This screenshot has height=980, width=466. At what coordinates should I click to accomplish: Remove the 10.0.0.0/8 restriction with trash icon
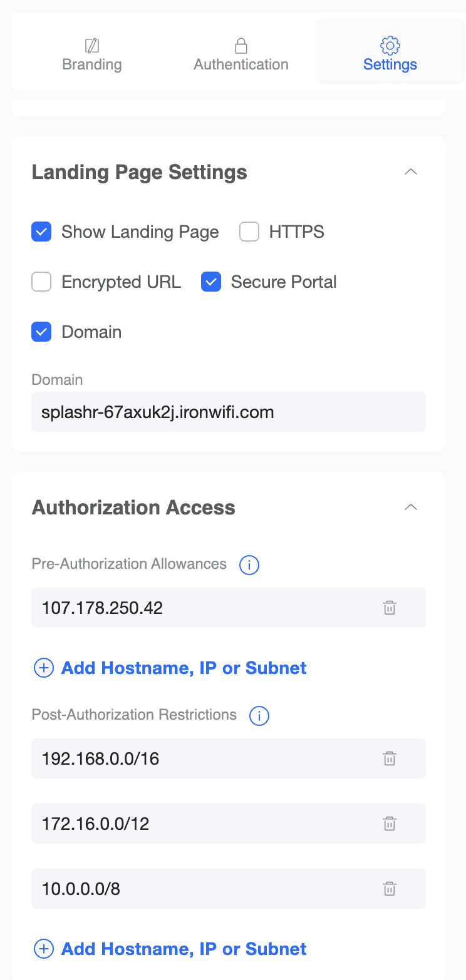(390, 889)
